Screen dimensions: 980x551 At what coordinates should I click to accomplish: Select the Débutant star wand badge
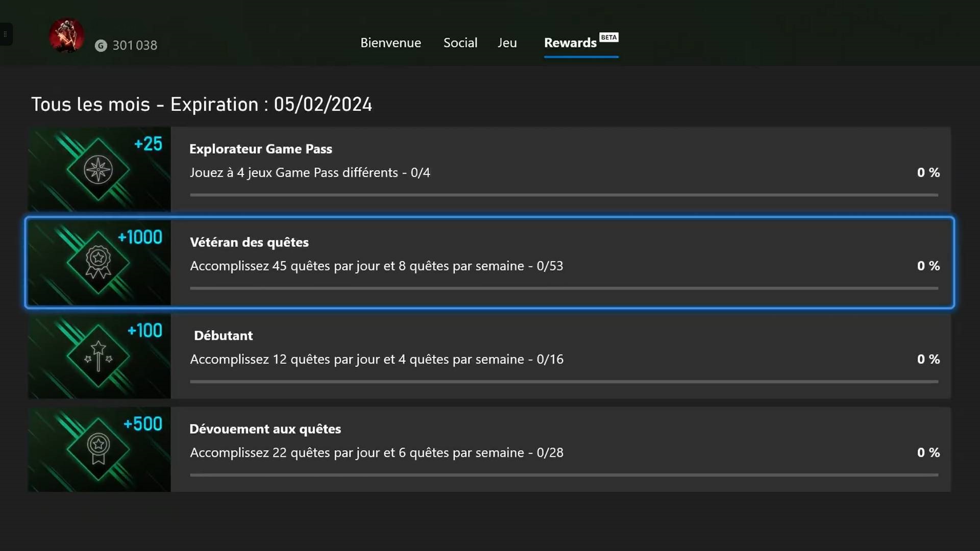[98, 356]
